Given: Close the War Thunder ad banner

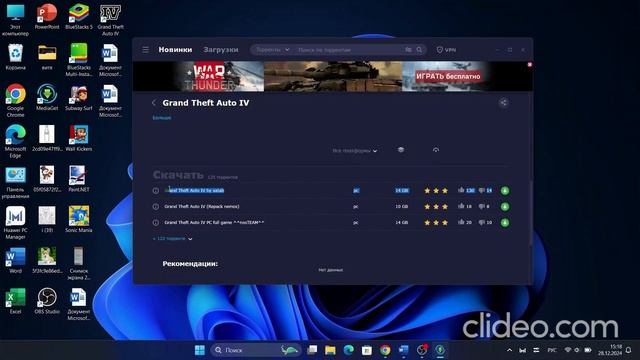Looking at the screenshot, I should tap(530, 64).
